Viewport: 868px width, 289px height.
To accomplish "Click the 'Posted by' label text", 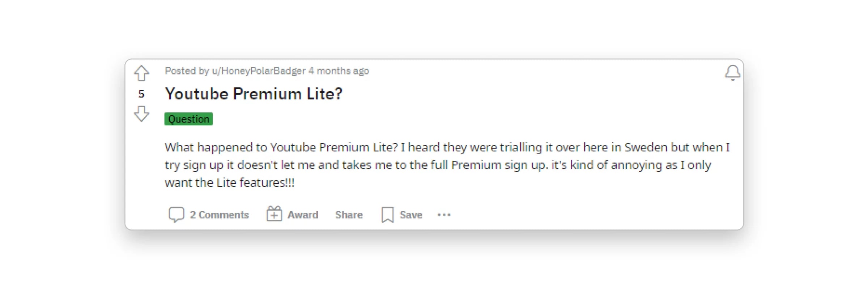I will point(187,71).
